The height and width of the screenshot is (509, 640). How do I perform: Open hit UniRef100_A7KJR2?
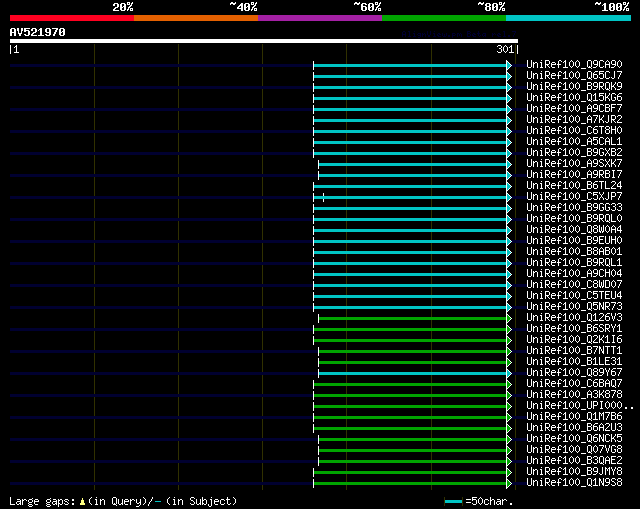point(574,120)
